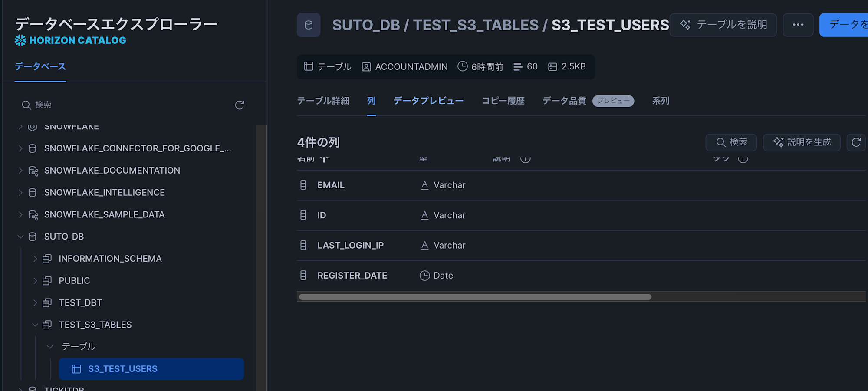Viewport: 868px width, 391px height.
Task: Refresh the database tree in the sidebar
Action: 239,105
